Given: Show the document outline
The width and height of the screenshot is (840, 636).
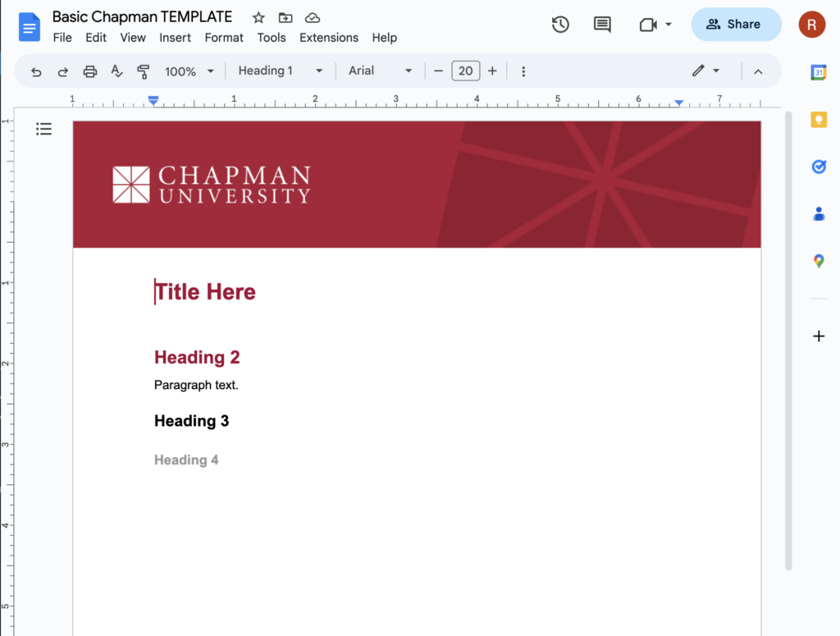Looking at the screenshot, I should 43,129.
